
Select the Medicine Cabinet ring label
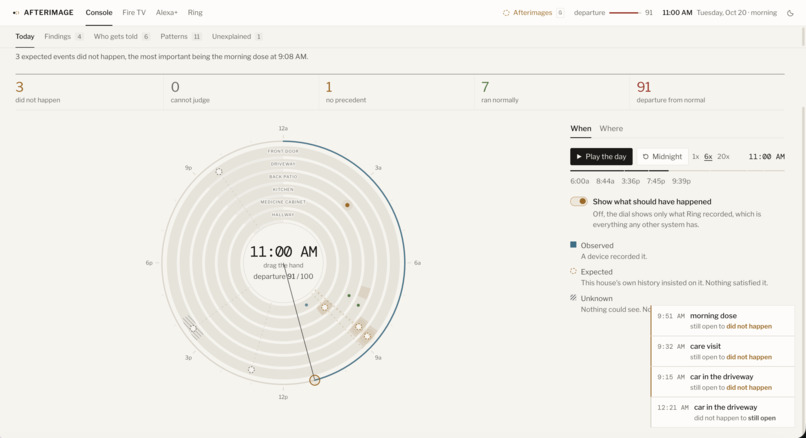coord(283,202)
